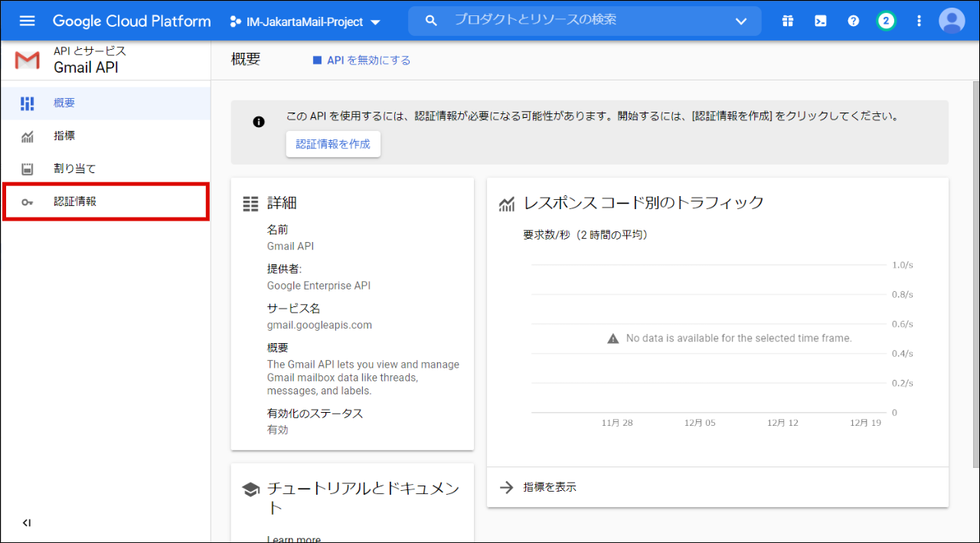
Task: Open the help question mark icon
Action: tap(853, 21)
